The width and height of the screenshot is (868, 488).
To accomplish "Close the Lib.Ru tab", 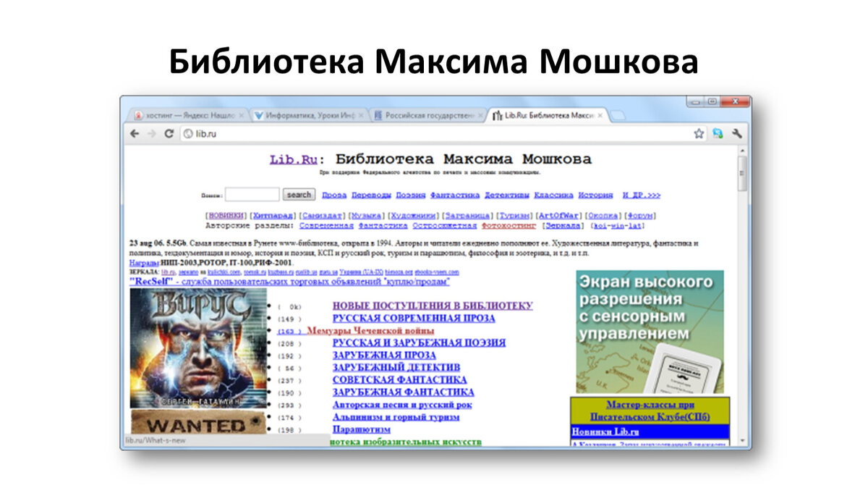I will 600,115.
